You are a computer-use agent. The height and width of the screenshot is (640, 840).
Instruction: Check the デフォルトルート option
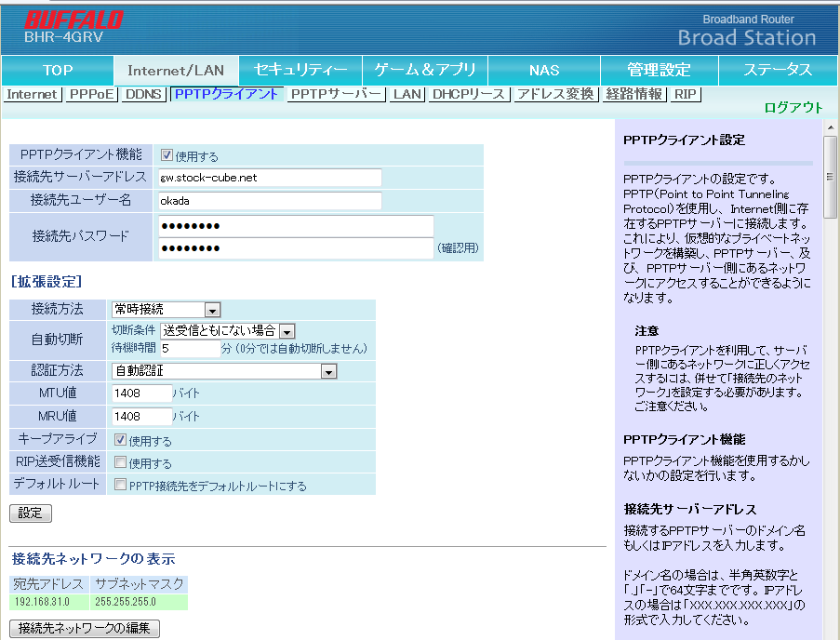click(120, 485)
